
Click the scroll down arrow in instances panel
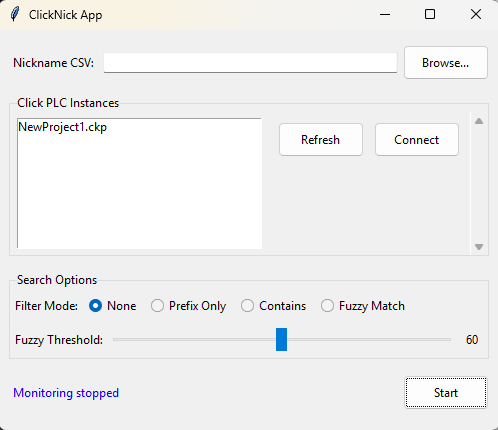pyautogui.click(x=479, y=247)
